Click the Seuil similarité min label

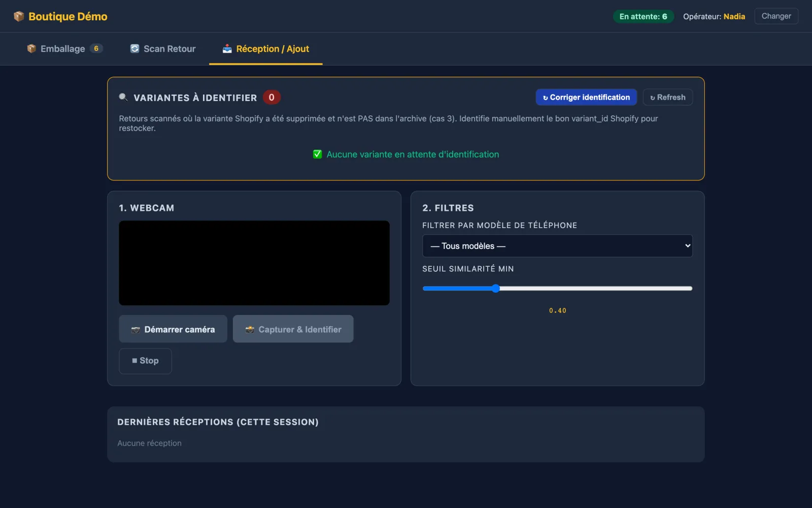(x=468, y=269)
